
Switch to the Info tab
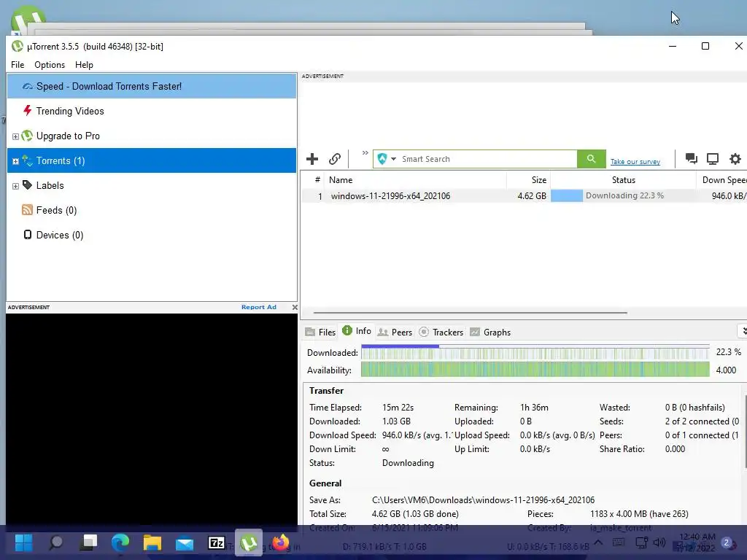(357, 331)
